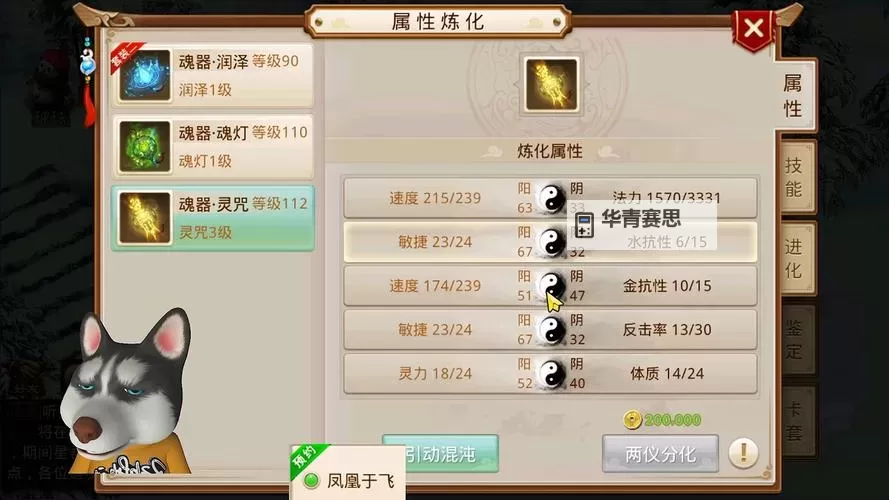Image resolution: width=889 pixels, height=500 pixels.
Task: Click the 引动混沌 button
Action: pos(440,454)
